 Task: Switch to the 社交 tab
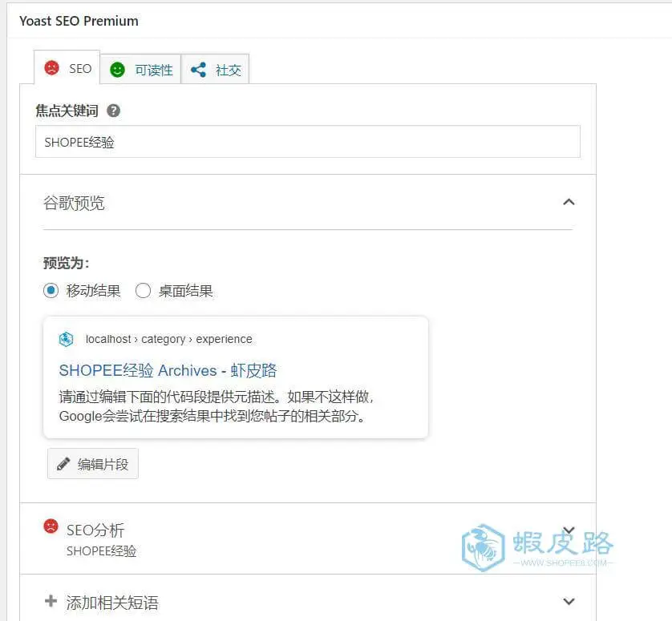[x=215, y=70]
